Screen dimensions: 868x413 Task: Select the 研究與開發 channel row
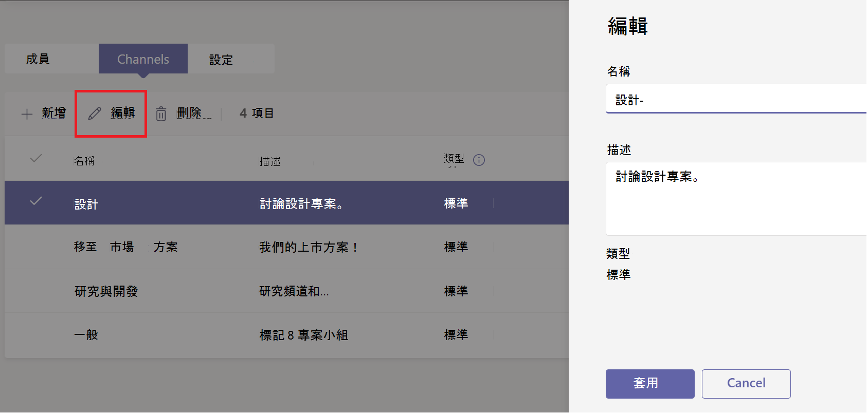click(x=286, y=291)
